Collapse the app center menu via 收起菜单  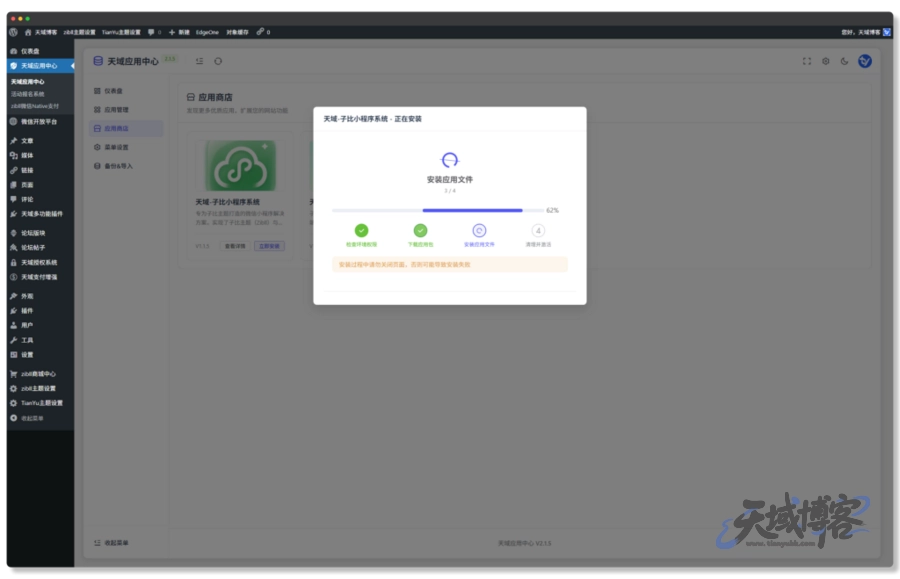pos(111,542)
